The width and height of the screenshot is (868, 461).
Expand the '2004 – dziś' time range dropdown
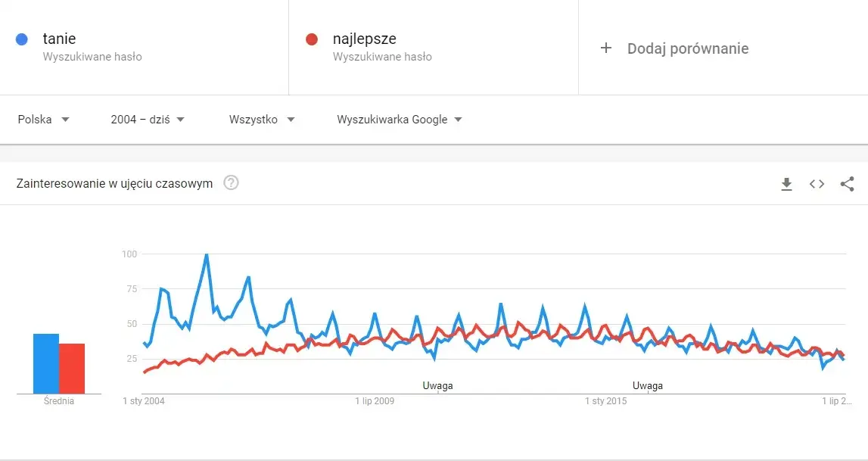tap(146, 119)
